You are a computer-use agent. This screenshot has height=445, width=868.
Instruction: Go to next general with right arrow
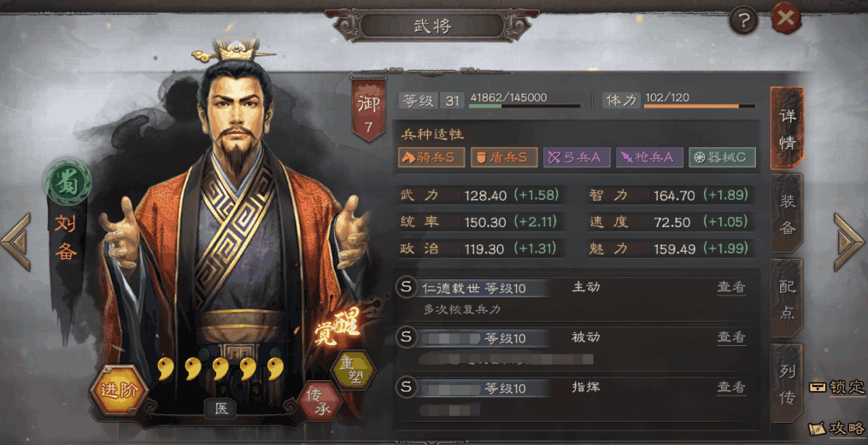849,242
